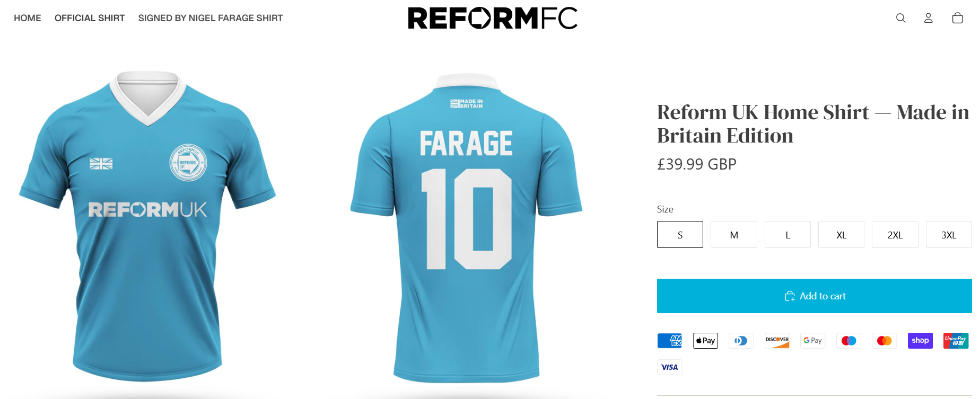This screenshot has width=980, height=399.
Task: Go to the HOME menu item
Action: (x=28, y=18)
